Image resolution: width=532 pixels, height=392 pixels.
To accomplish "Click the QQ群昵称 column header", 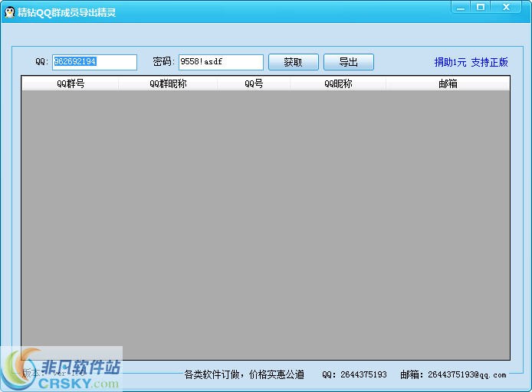I will pos(168,83).
